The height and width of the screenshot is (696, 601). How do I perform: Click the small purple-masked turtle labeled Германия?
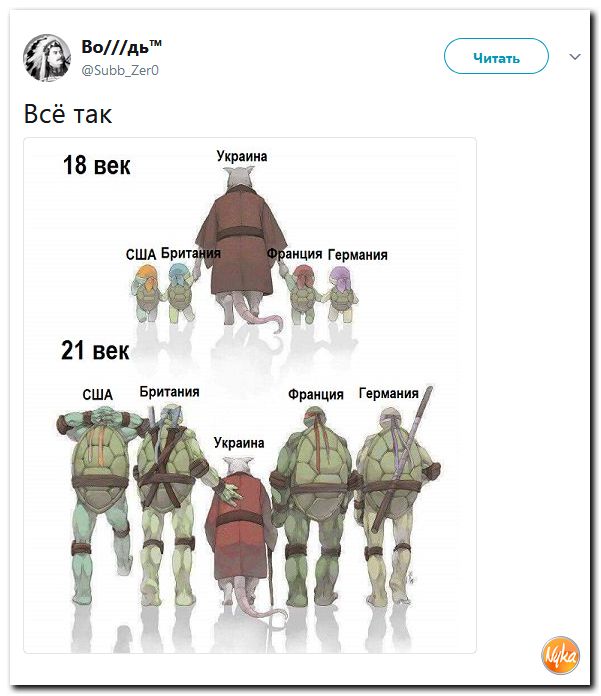(x=341, y=293)
